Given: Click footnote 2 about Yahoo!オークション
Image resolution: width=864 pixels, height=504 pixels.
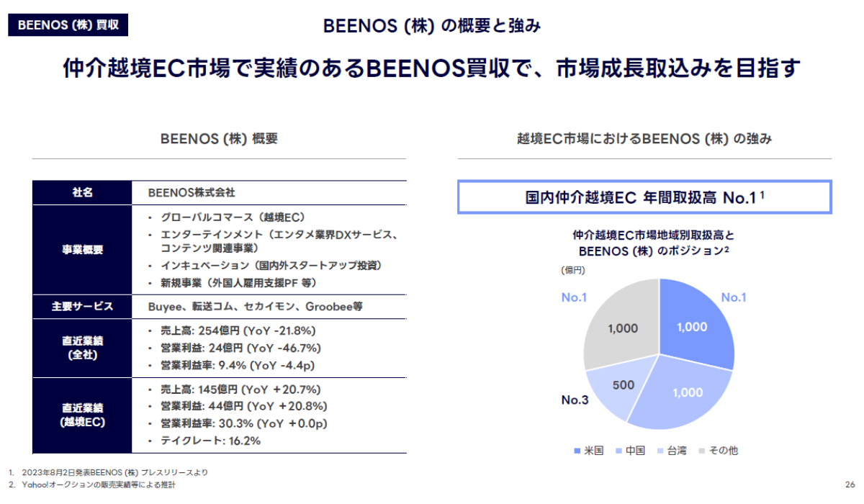Looking at the screenshot, I should 92,485.
